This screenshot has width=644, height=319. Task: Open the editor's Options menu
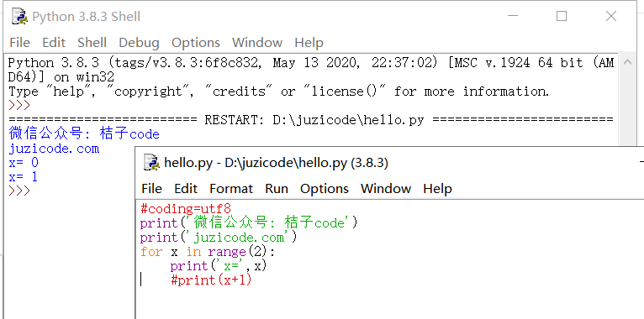(324, 189)
